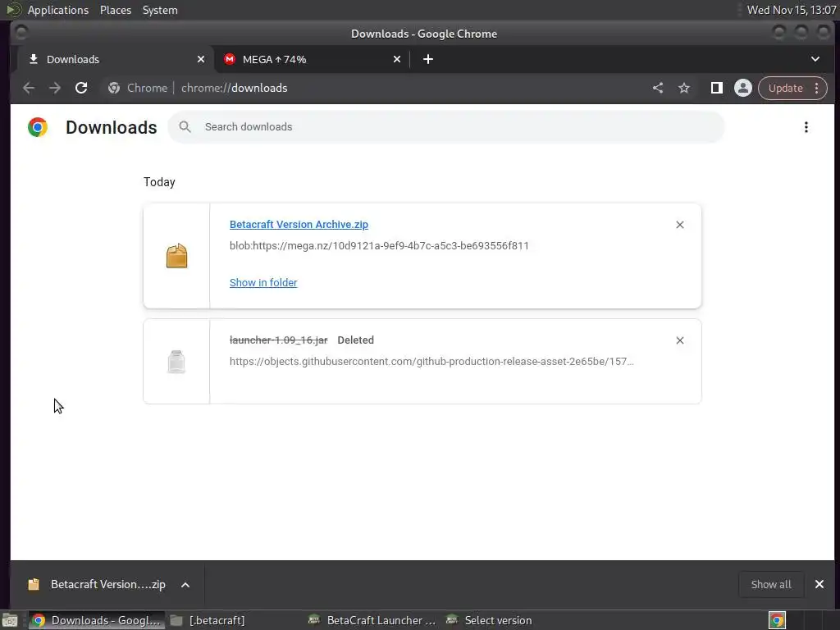This screenshot has height=630, width=840.
Task: Switch to Select version taskbar window
Action: [489, 620]
